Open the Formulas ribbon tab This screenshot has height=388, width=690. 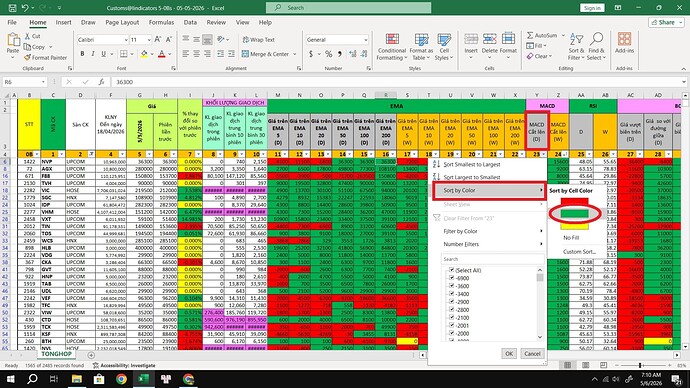161,22
